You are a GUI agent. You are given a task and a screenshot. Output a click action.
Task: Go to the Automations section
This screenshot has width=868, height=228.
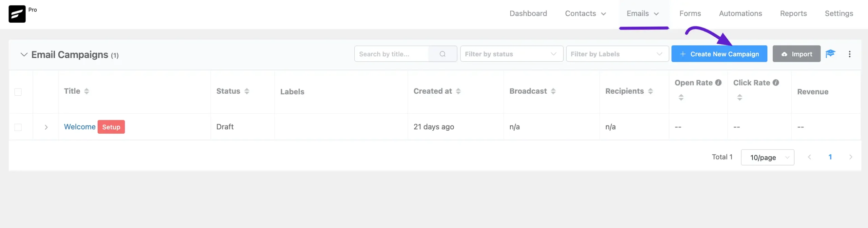point(741,14)
